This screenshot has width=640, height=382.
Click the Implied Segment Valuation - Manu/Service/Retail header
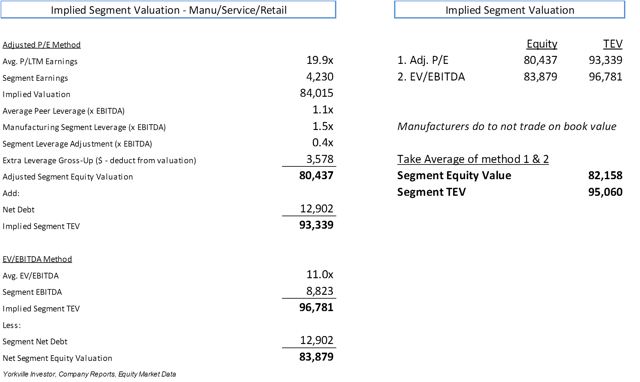point(168,10)
